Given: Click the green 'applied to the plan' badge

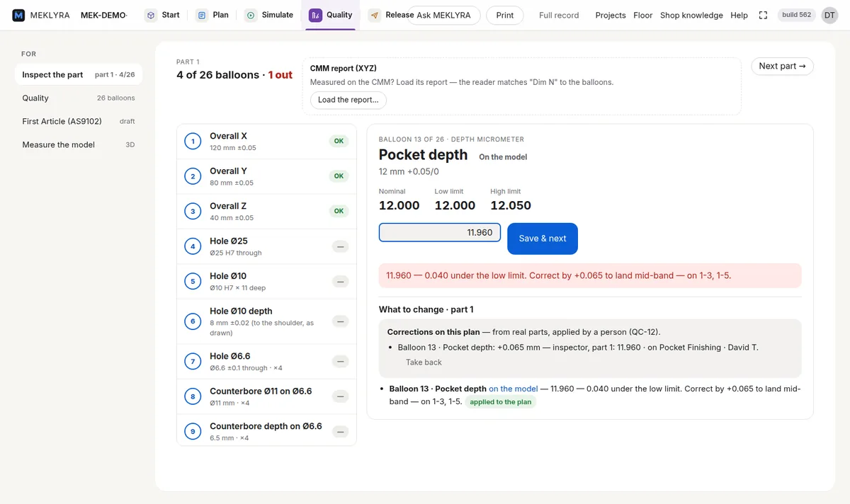Looking at the screenshot, I should click(x=501, y=402).
